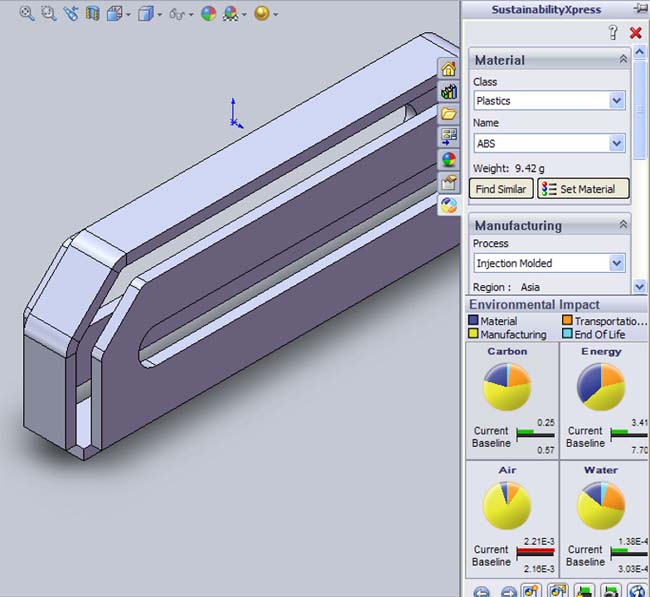Open the Apply Scene dropdown arrow
The width and height of the screenshot is (650, 597).
click(x=244, y=15)
